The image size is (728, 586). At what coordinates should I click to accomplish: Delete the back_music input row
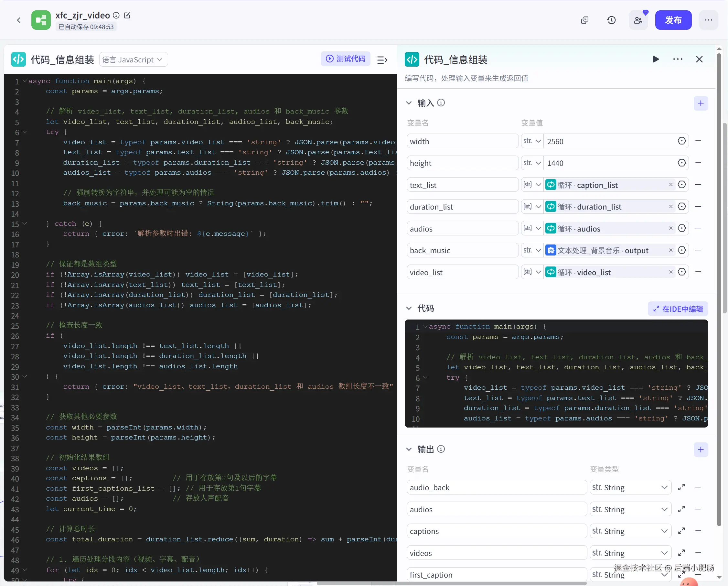(698, 250)
